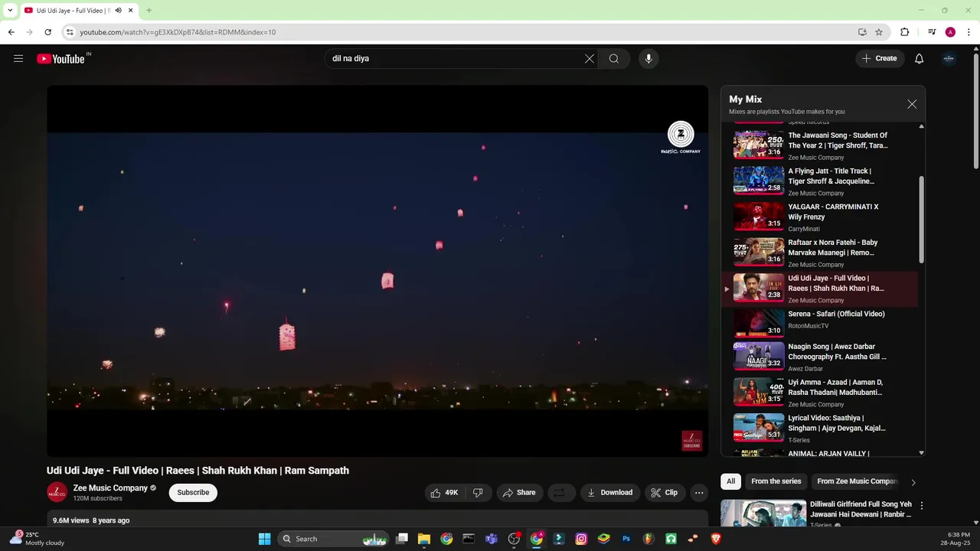Bookmark this page with star icon
Viewport: 980px width, 551px height.
point(879,32)
